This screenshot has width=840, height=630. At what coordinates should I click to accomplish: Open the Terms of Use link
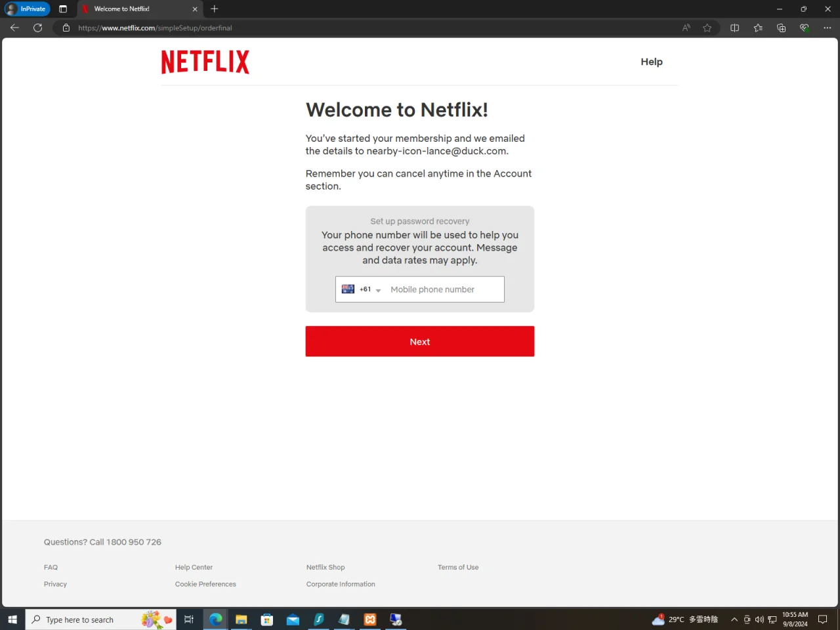(x=458, y=567)
